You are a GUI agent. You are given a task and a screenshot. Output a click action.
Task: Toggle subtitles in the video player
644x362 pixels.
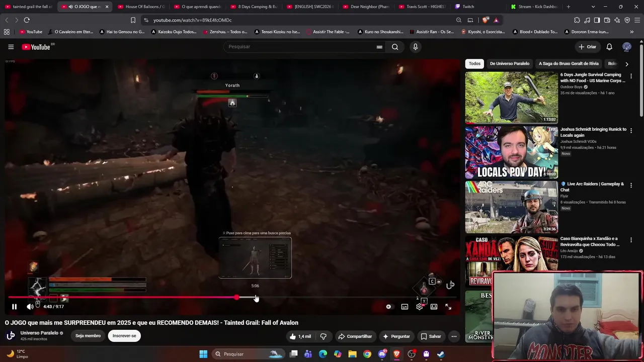tap(405, 307)
